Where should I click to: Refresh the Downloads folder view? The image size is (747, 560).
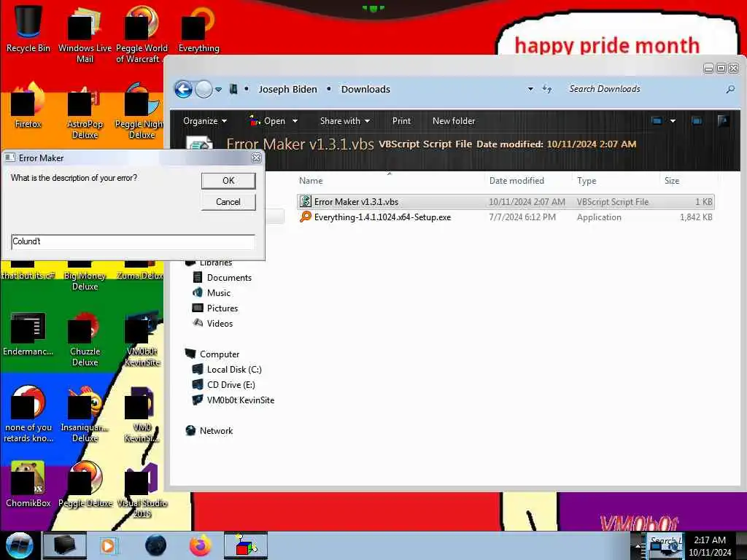[547, 89]
